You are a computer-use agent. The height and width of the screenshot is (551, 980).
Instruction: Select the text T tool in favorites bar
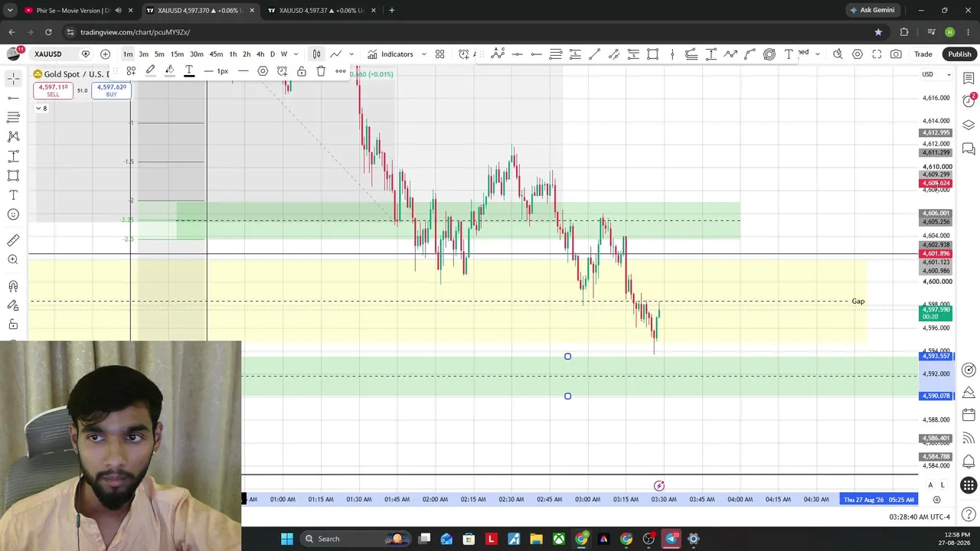tap(789, 54)
